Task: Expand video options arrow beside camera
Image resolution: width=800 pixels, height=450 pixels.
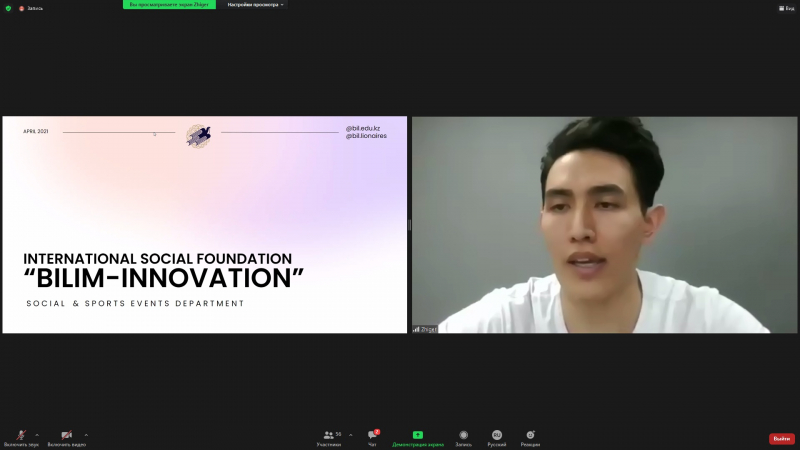Action: (86, 435)
